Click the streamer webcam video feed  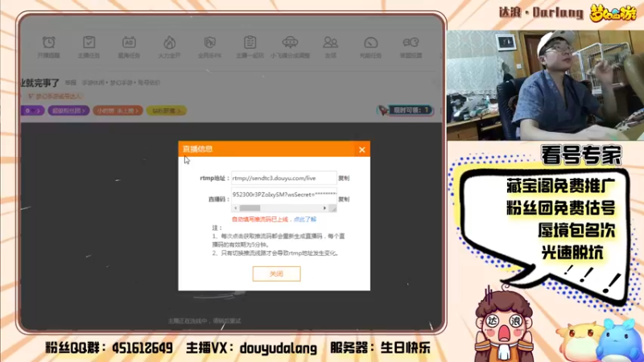pos(545,85)
